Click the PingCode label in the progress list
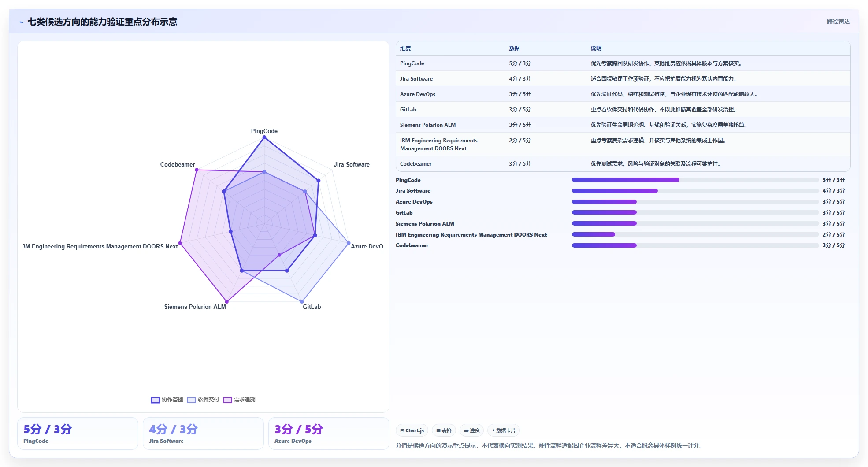 408,180
